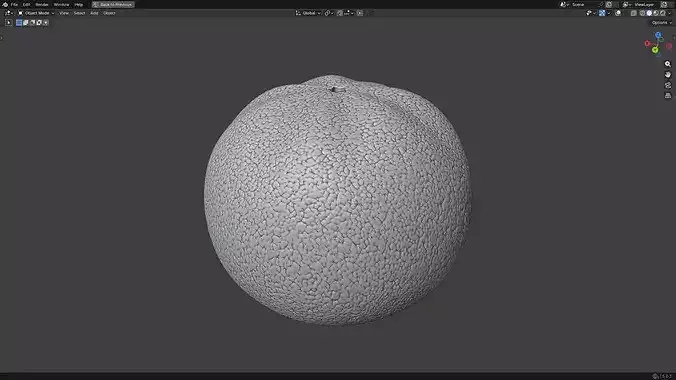Choose the Extend selection mode
This screenshot has width=676, height=380.
25,22
